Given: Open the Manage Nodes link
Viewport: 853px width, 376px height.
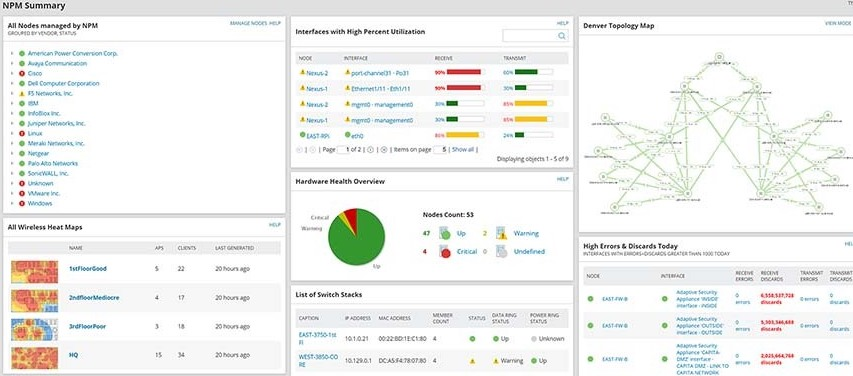Looking at the screenshot, I should click(249, 23).
